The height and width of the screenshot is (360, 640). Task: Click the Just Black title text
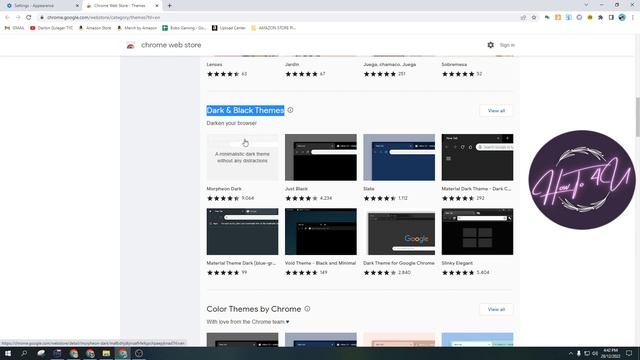pos(296,189)
